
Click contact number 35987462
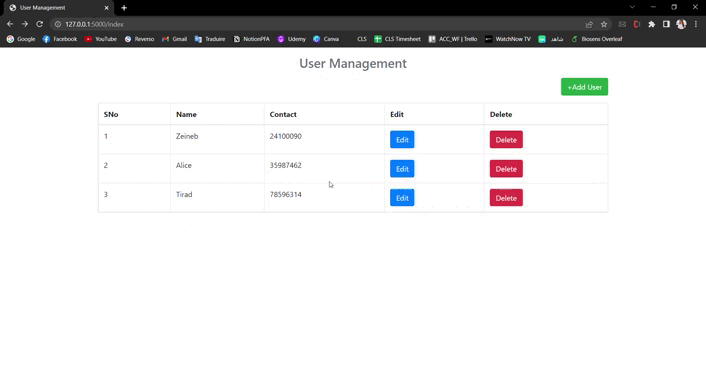click(285, 165)
